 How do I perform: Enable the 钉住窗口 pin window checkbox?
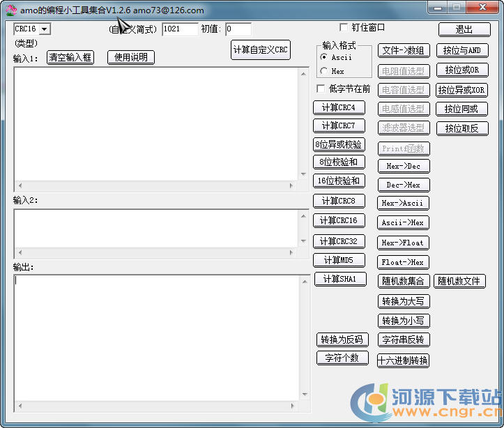tap(344, 28)
